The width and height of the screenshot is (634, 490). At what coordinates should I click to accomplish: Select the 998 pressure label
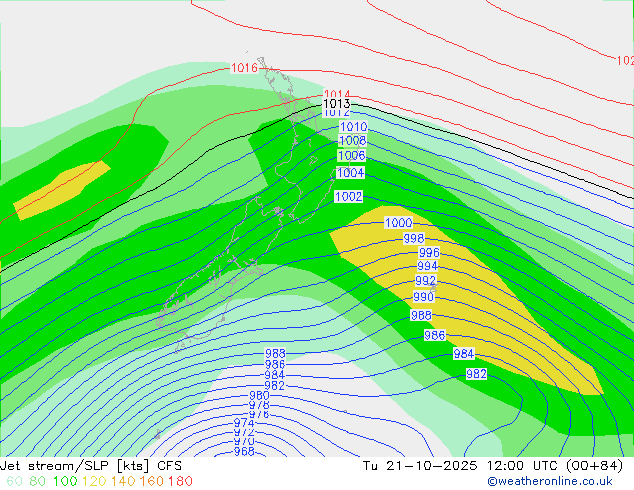414,239
